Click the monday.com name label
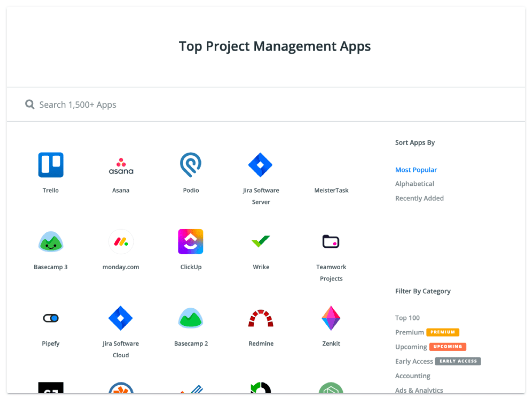Screen dimensions: 532x400 pyautogui.click(x=121, y=267)
